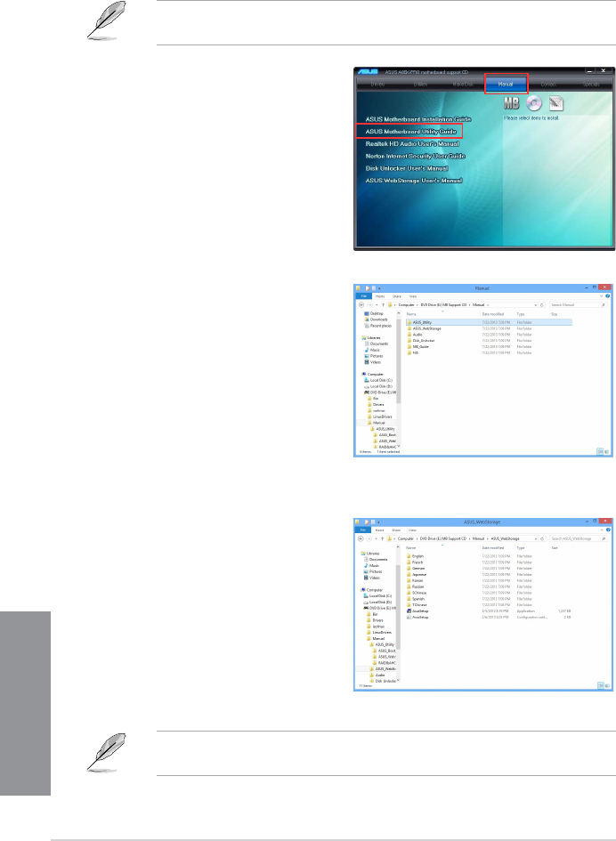Open ASUS WebStorage User's Manual link

click(414, 181)
